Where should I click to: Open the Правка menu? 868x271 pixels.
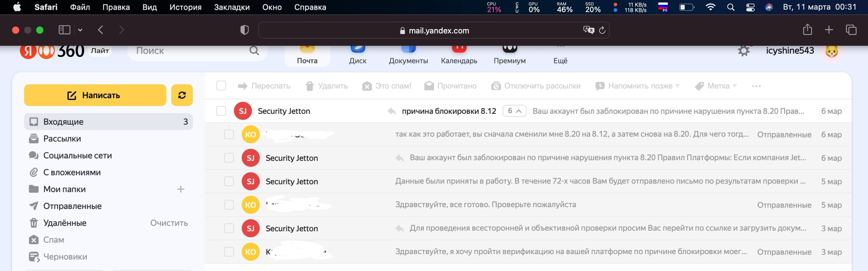pos(116,7)
